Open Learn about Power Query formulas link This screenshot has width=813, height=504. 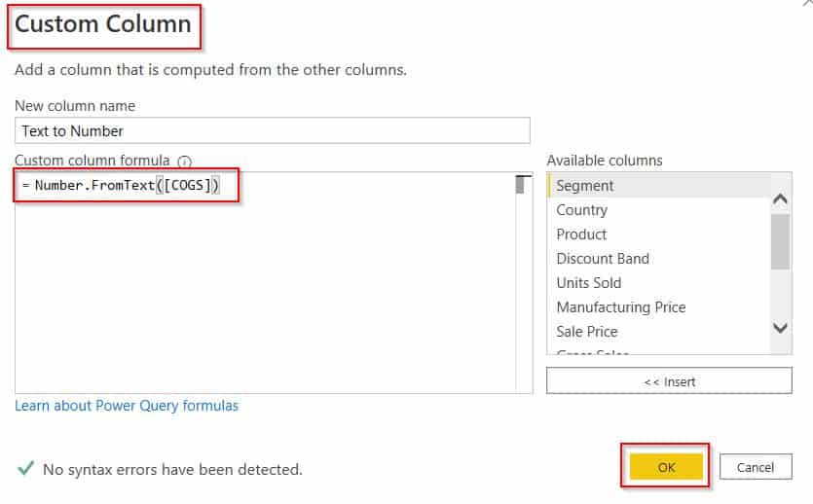coord(127,406)
